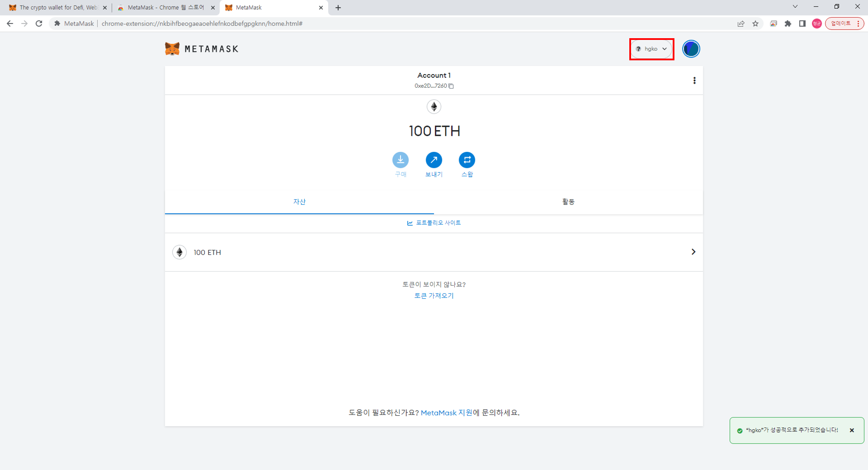Click the Import tokens (토큰 가져오기) link

434,296
